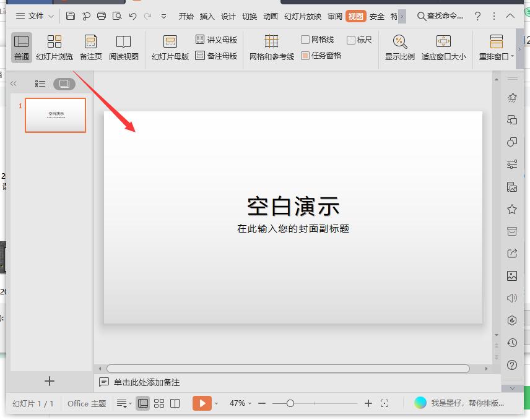Show outline list in slide panel
This screenshot has height=420, width=530.
coord(40,84)
